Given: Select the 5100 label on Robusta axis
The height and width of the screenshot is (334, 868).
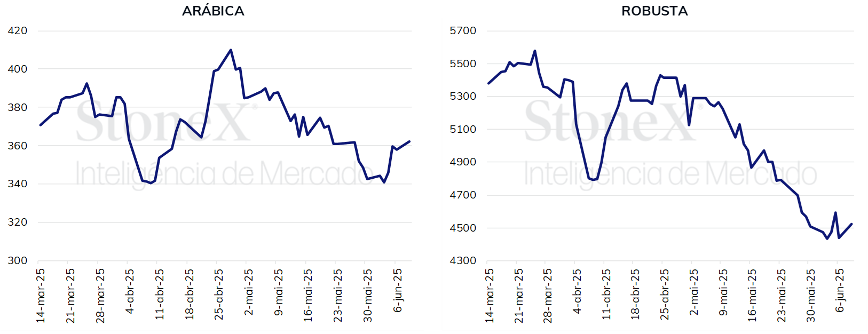Looking at the screenshot, I should [x=463, y=129].
